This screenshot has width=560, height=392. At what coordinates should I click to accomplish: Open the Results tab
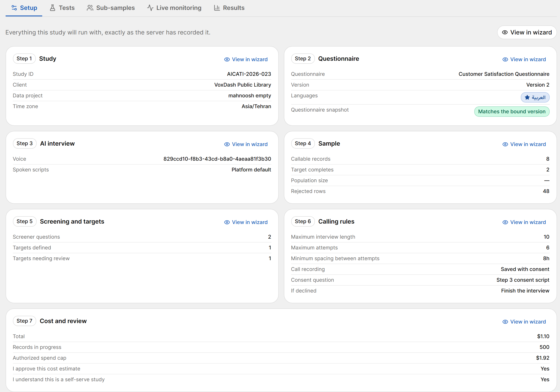(x=229, y=8)
